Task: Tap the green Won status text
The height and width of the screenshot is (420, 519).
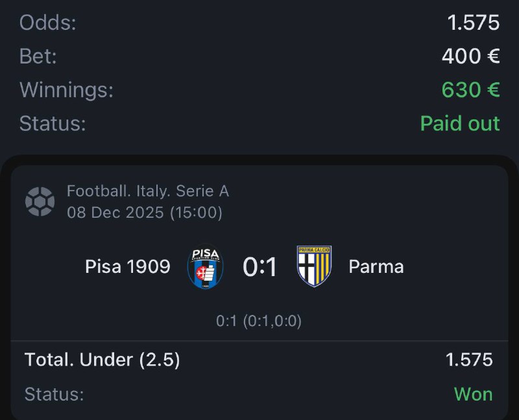Action: pyautogui.click(x=473, y=394)
